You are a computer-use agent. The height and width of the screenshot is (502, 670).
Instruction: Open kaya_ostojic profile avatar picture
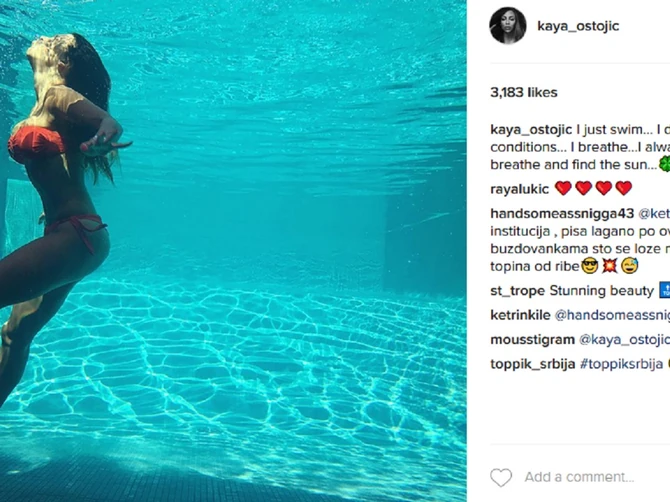(508, 25)
